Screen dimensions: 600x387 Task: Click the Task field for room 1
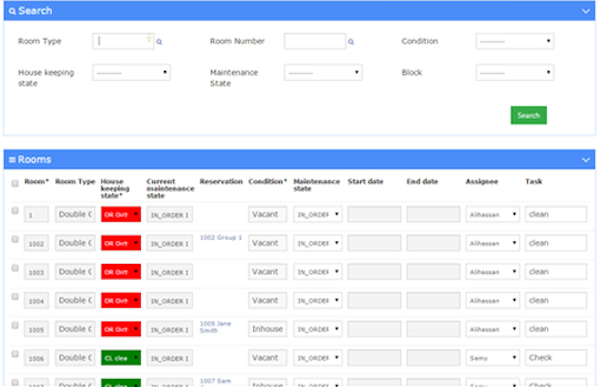556,214
